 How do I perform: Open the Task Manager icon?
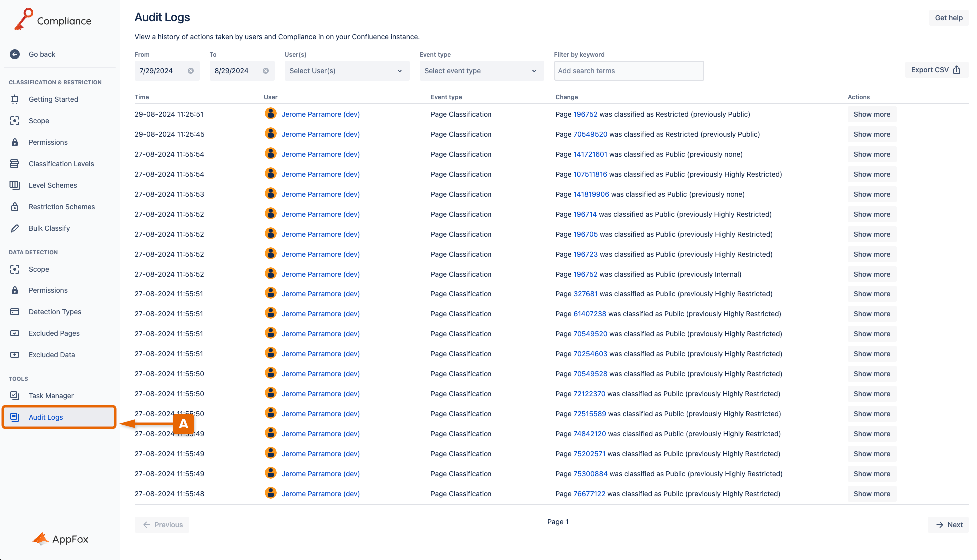pyautogui.click(x=15, y=396)
